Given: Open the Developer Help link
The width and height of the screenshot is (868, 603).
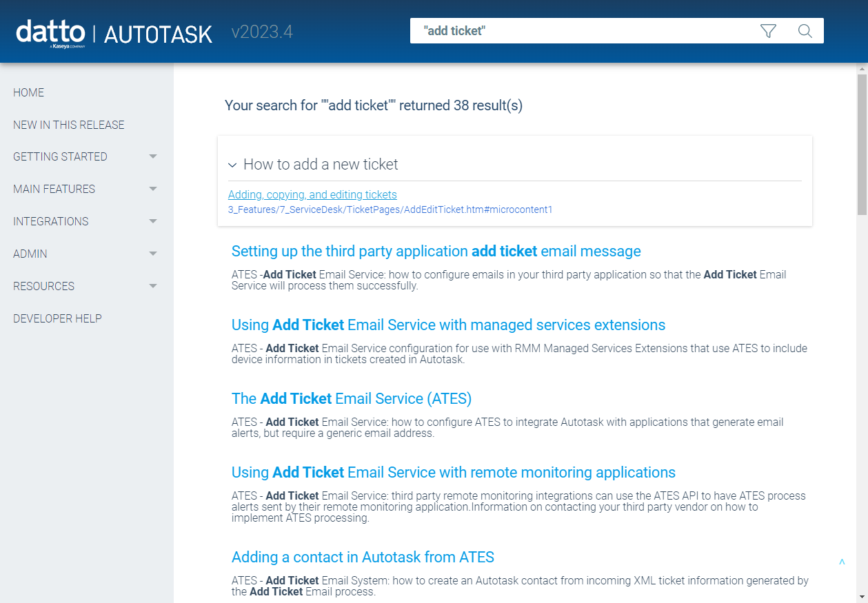Looking at the screenshot, I should (57, 318).
